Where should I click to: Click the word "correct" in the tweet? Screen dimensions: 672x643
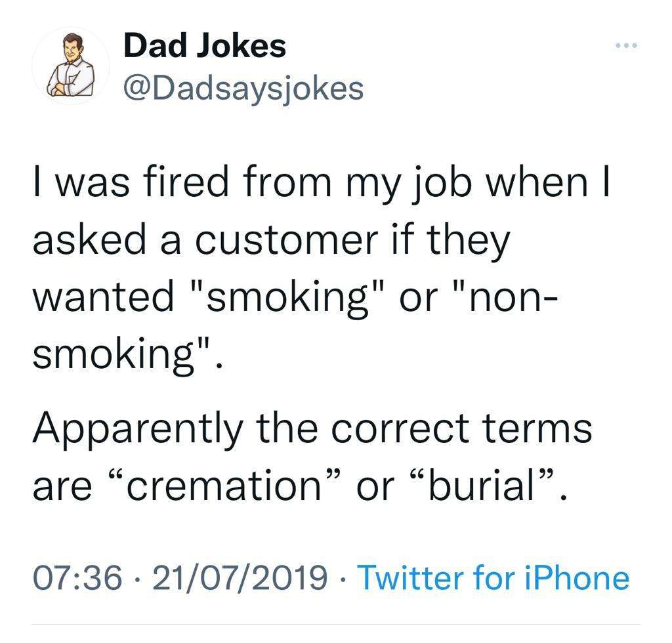[400, 429]
